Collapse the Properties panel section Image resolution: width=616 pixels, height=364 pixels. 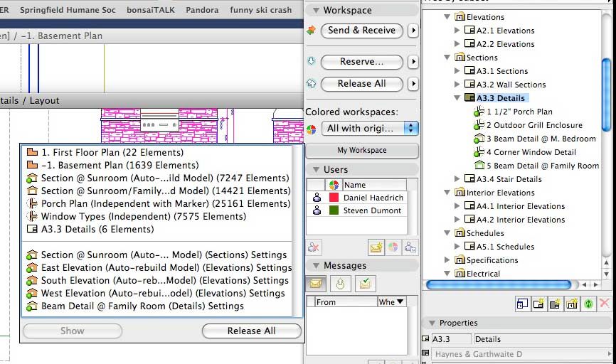[432, 323]
